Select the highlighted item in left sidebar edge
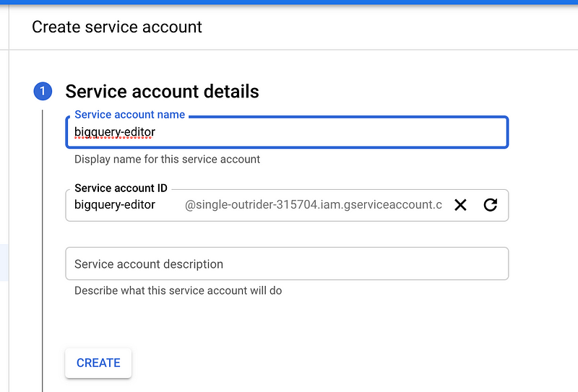 click(x=4, y=262)
